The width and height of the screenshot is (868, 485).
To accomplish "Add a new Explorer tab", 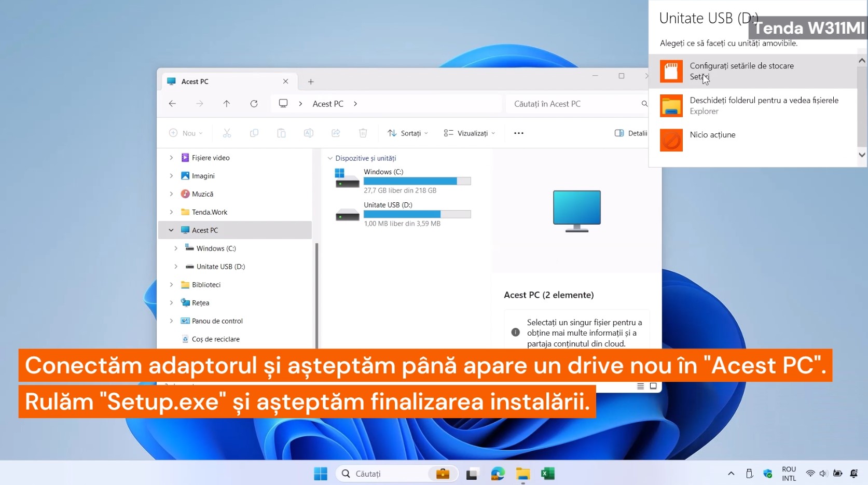I will [x=311, y=81].
